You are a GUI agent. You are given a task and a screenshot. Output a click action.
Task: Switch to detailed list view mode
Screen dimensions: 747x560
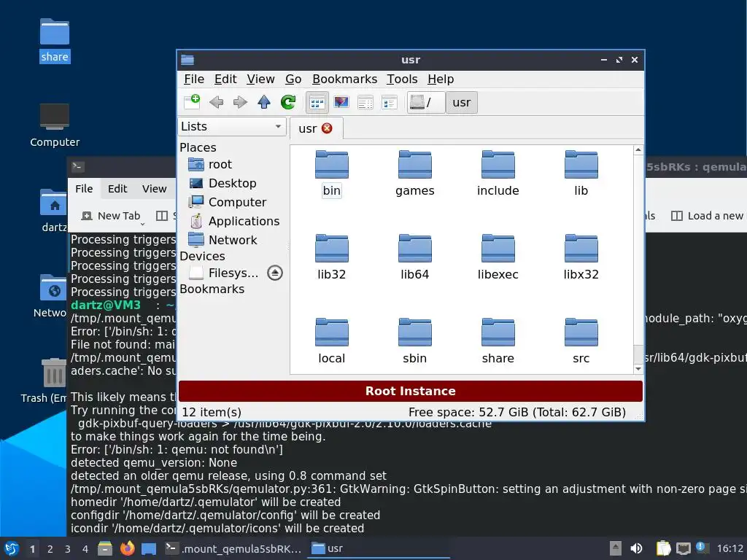390,102
